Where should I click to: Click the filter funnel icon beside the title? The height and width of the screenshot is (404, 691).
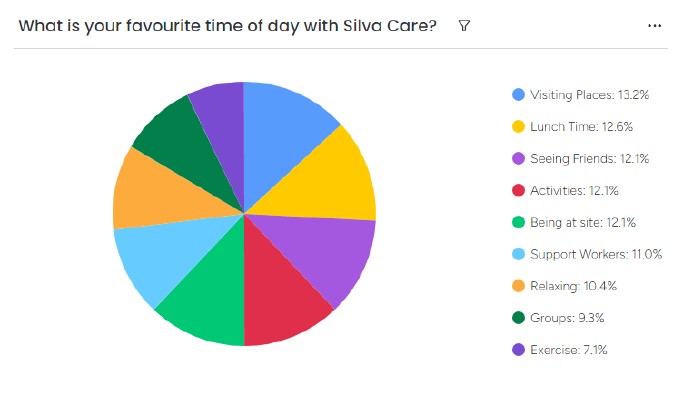coord(464,26)
